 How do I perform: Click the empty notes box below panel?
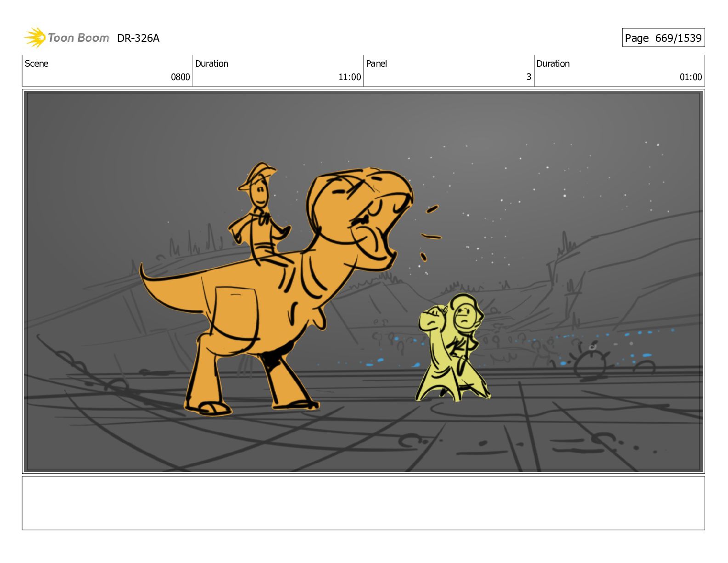(363, 503)
